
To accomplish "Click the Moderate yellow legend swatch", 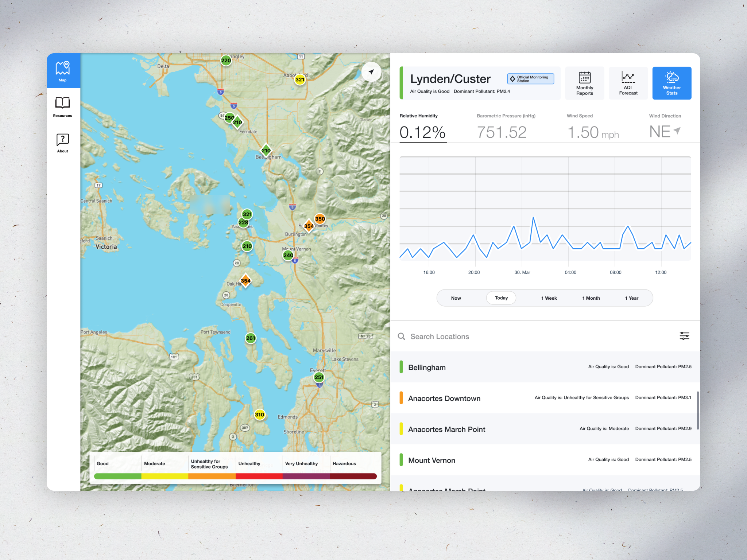I will pyautogui.click(x=165, y=476).
